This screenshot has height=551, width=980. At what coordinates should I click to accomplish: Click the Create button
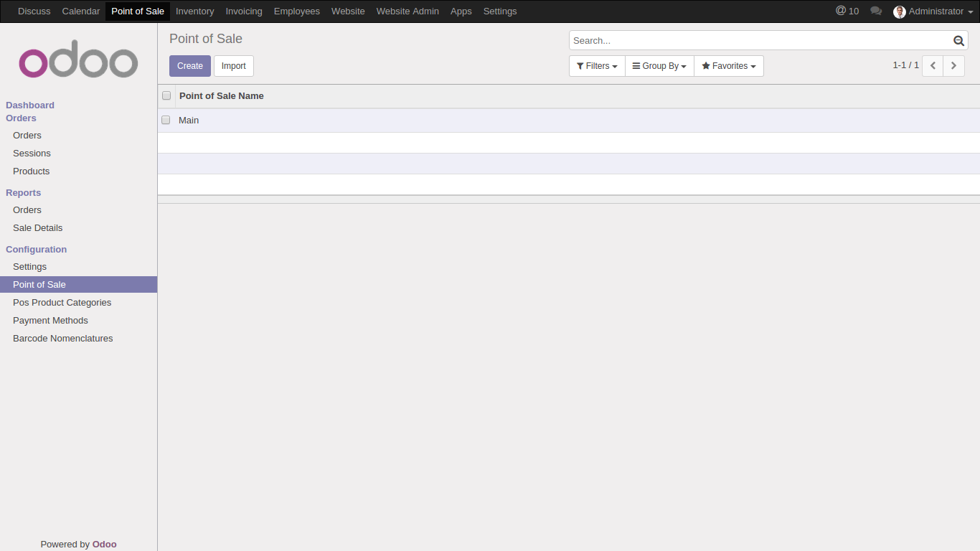[190, 66]
